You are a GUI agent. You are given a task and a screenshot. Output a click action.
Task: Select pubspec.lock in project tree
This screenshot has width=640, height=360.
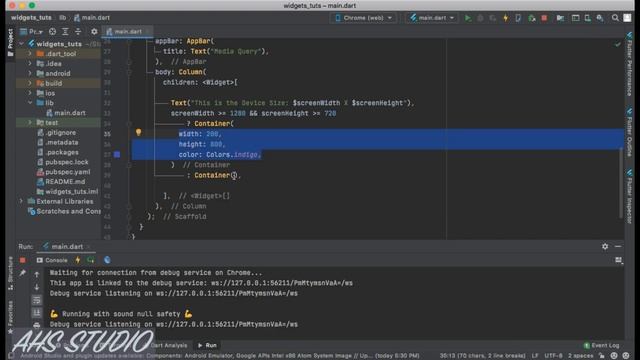pos(62,162)
